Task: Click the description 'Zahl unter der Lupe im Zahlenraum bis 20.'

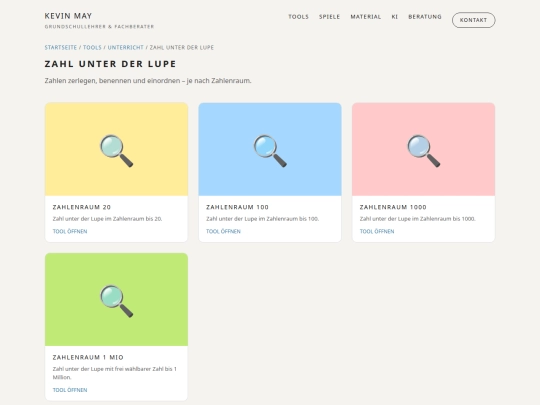Action: point(107,219)
